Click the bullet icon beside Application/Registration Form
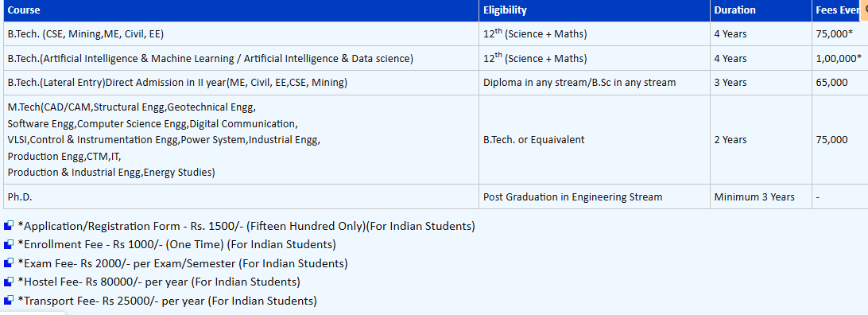The image size is (868, 315). click(x=8, y=226)
